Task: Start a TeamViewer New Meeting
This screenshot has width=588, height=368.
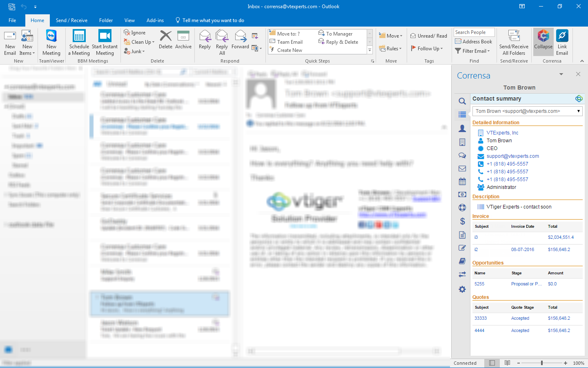Action: click(51, 43)
